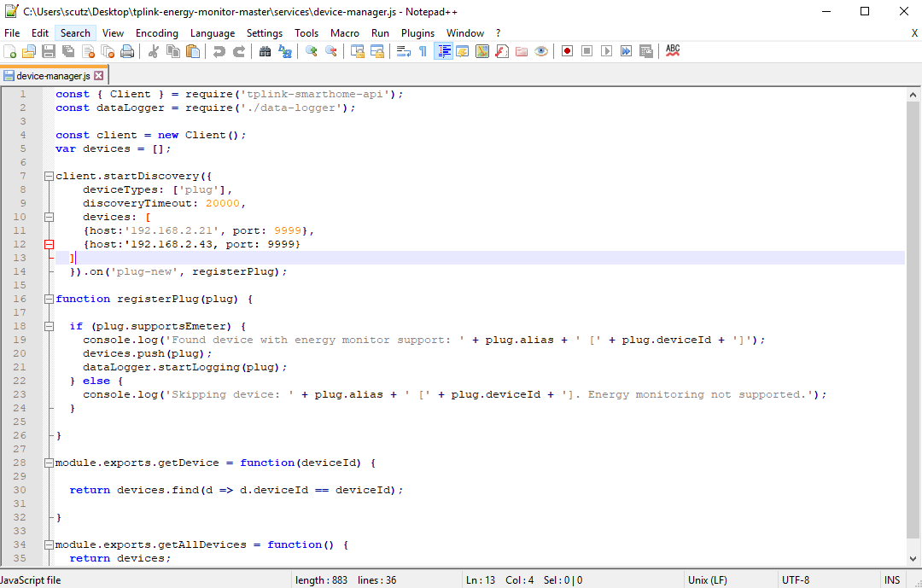
Task: Create a new file
Action: tap(9, 51)
